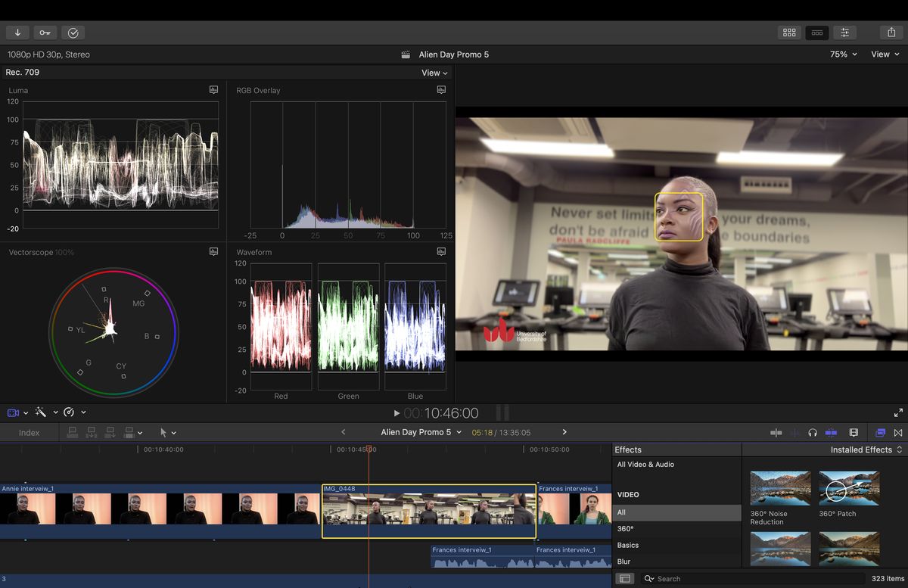Open the Transitions browser

tap(898, 432)
